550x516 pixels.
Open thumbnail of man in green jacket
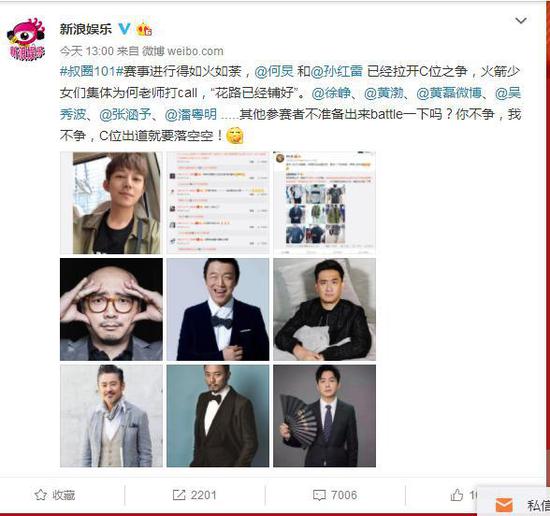point(112,203)
